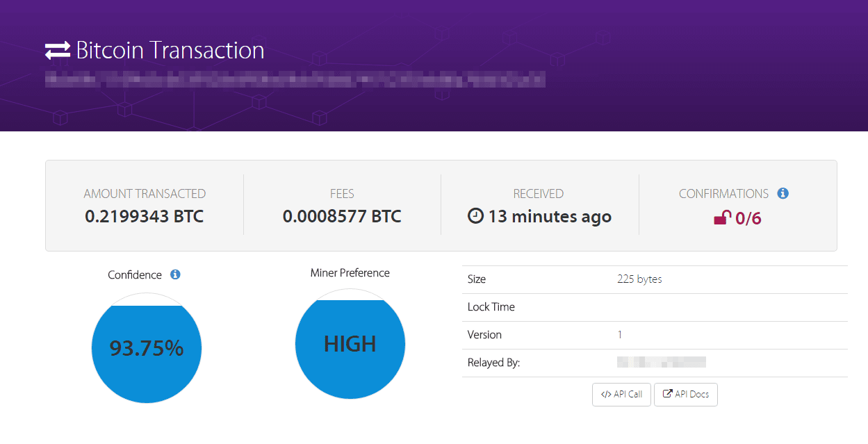Click the AMOUNT TRANSACTED label
Screen dimensions: 868x444
(x=145, y=194)
